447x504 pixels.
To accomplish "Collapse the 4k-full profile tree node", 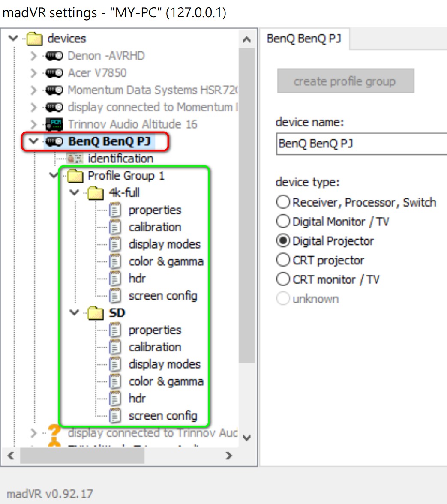I will pyautogui.click(x=75, y=193).
